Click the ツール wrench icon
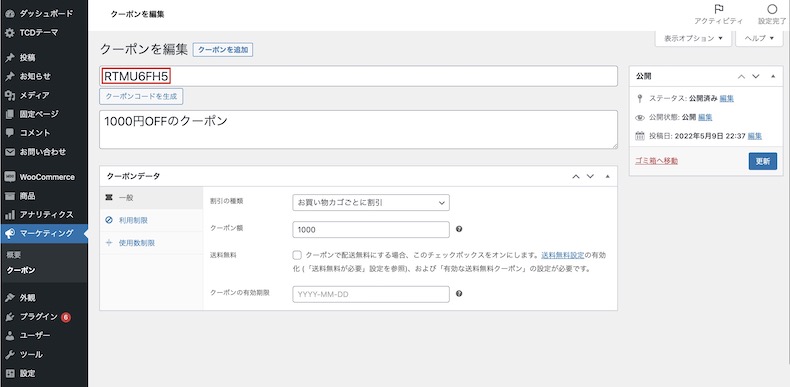 point(10,355)
